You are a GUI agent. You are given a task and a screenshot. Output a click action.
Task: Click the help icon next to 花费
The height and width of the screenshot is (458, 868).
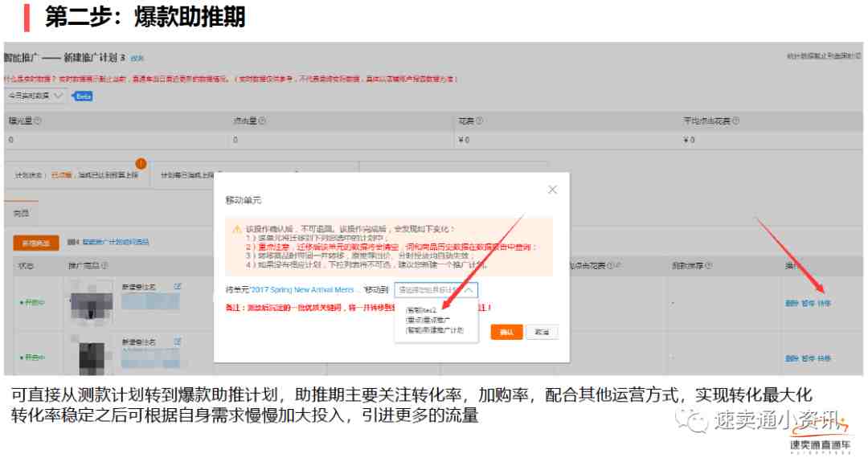point(479,121)
